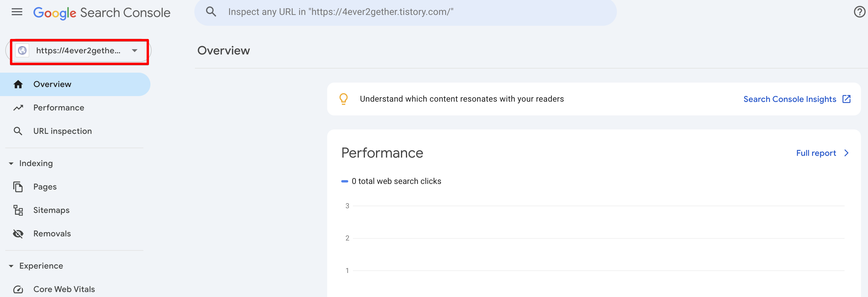Click the Overview page heading

click(223, 51)
